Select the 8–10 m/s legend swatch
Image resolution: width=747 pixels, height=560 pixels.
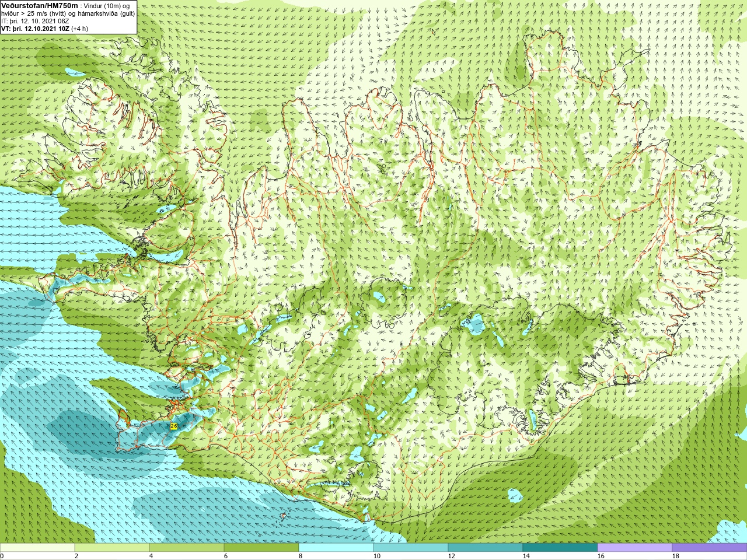click(x=336, y=548)
